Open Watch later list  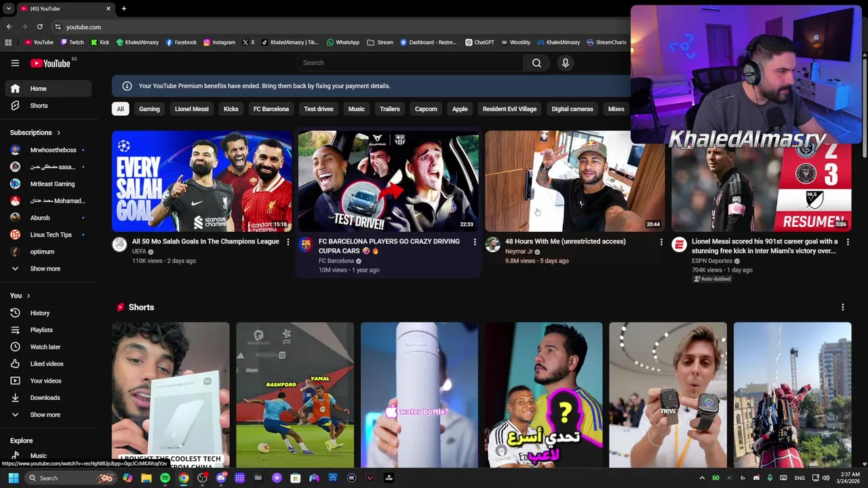48,347
